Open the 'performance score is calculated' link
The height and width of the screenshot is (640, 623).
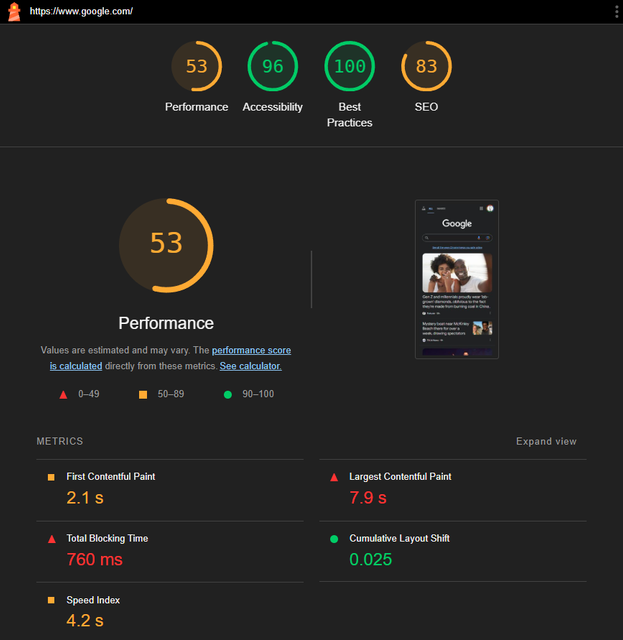pos(251,350)
